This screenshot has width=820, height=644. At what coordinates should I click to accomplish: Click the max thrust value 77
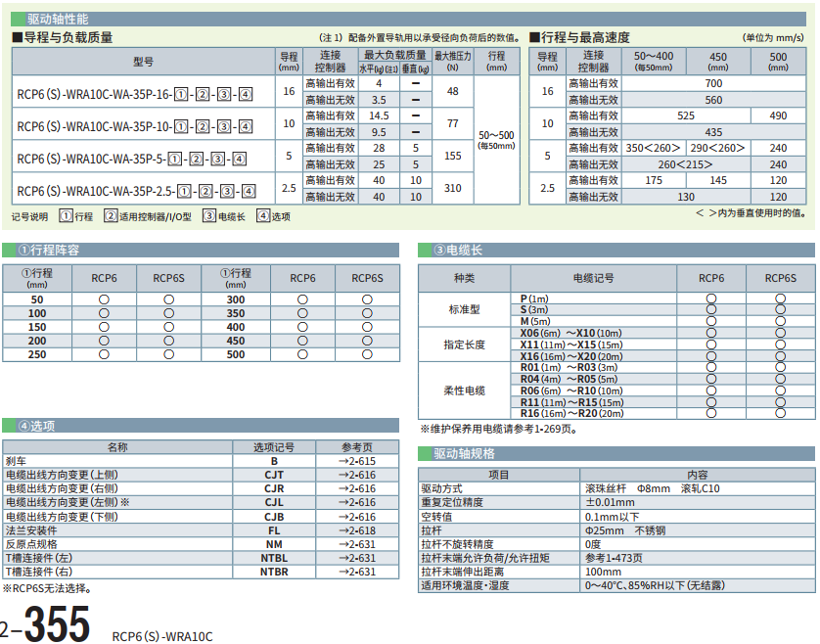tap(453, 124)
